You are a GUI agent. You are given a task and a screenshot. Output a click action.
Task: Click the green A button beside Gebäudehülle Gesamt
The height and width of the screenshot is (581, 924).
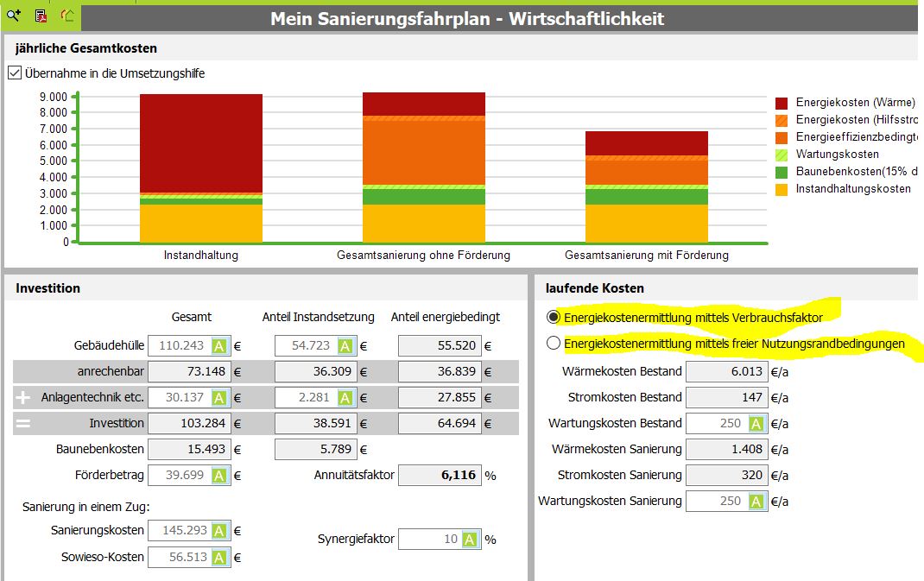tap(219, 346)
